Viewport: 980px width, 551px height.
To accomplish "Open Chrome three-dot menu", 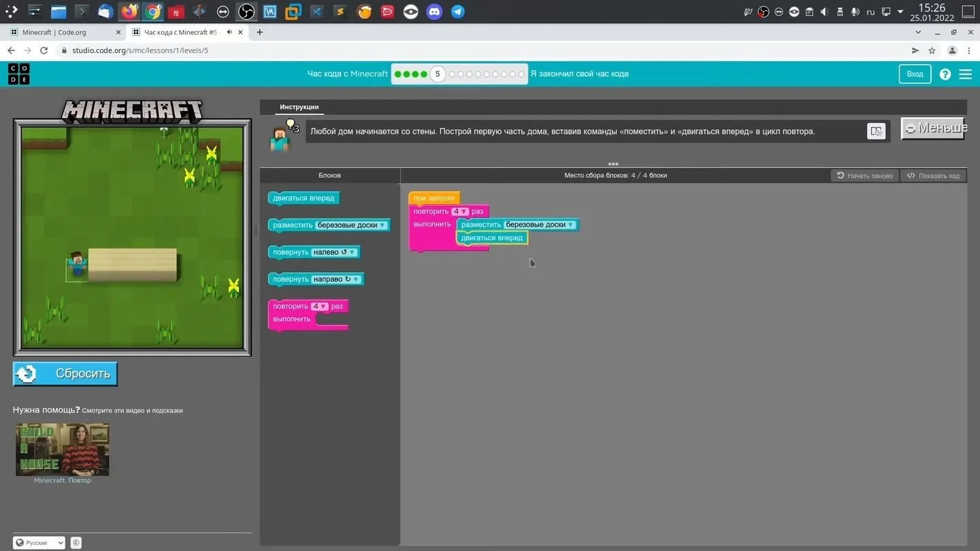I will click(969, 50).
